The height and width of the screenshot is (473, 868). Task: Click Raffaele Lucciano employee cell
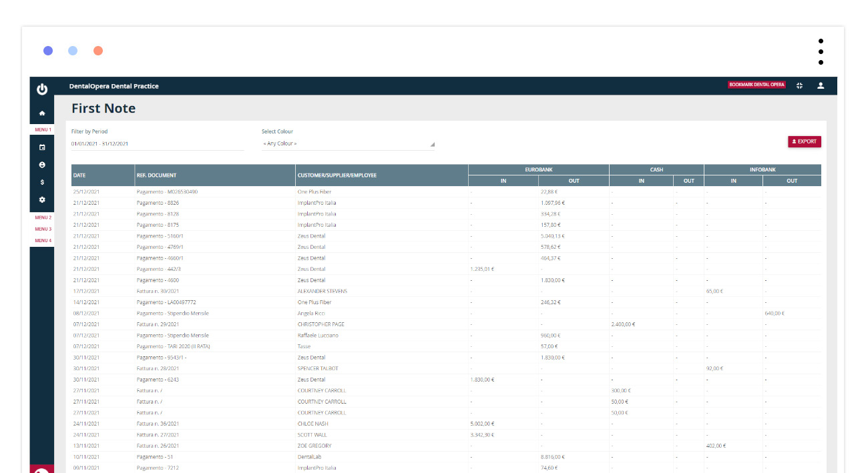click(318, 336)
